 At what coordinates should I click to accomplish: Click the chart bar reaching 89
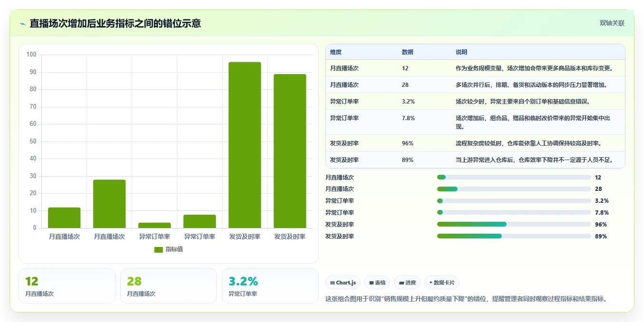[290, 151]
